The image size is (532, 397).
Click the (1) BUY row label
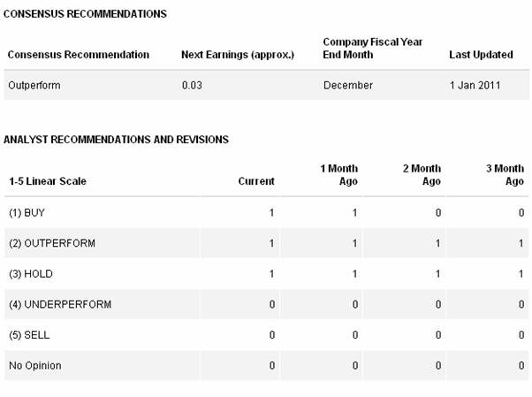(x=27, y=213)
